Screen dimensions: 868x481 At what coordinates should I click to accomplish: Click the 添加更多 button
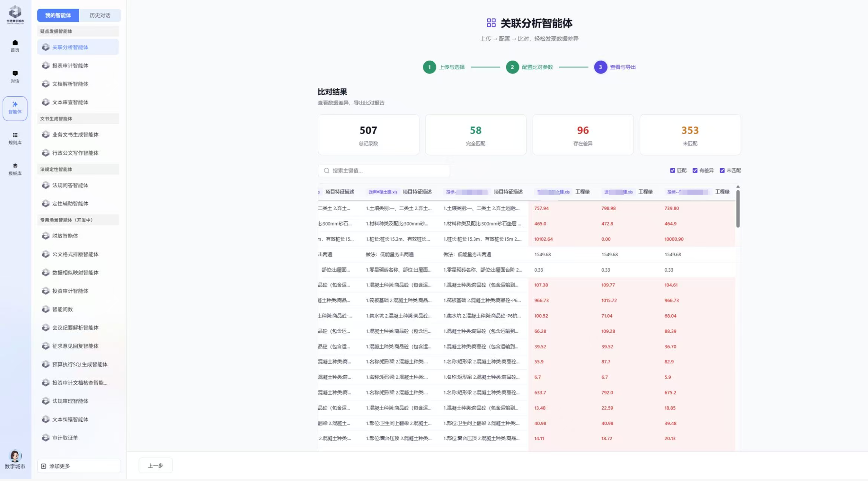click(x=79, y=466)
